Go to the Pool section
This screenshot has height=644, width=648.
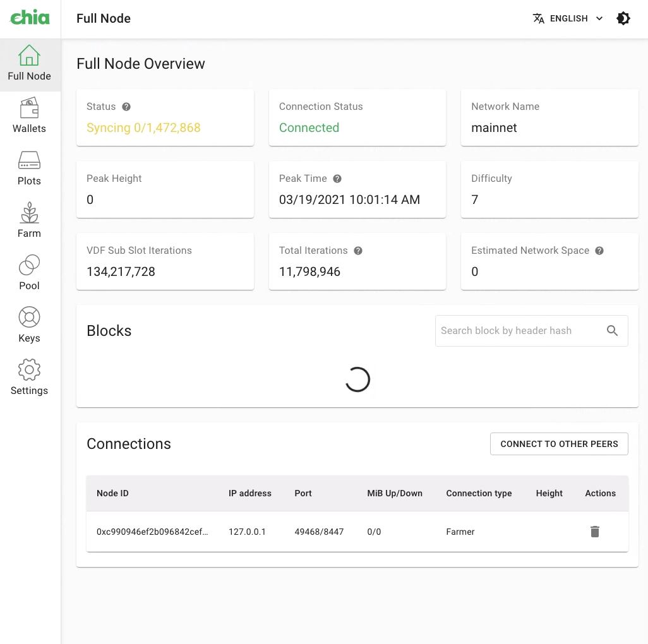(29, 273)
